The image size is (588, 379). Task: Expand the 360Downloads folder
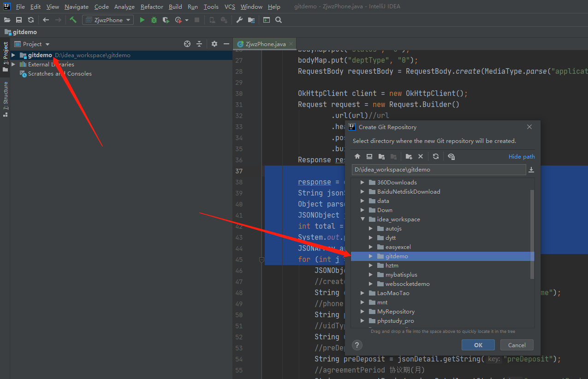click(363, 183)
